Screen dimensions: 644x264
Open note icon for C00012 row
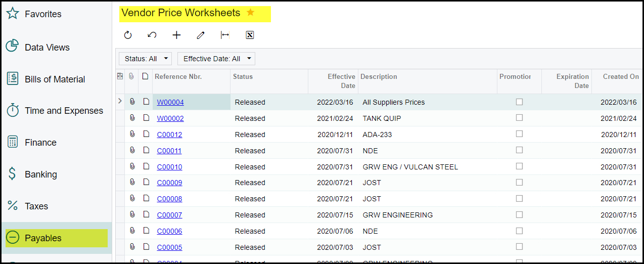click(x=146, y=134)
